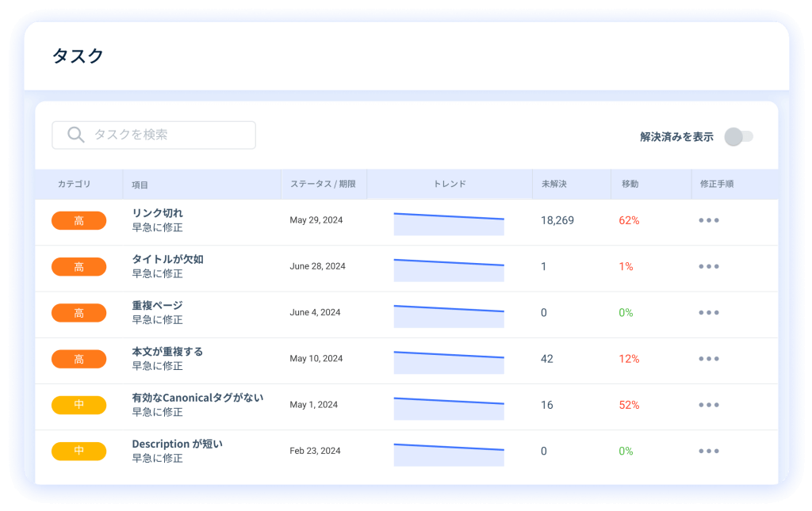The image size is (812, 511).
Task: Open the 重複ページ task title
Action: point(157,305)
